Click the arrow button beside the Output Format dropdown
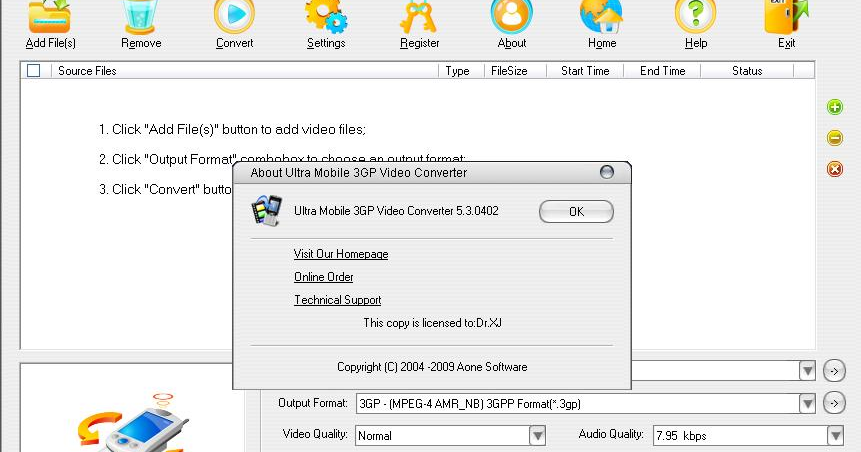Image resolution: width=861 pixels, height=452 pixels. 834,403
